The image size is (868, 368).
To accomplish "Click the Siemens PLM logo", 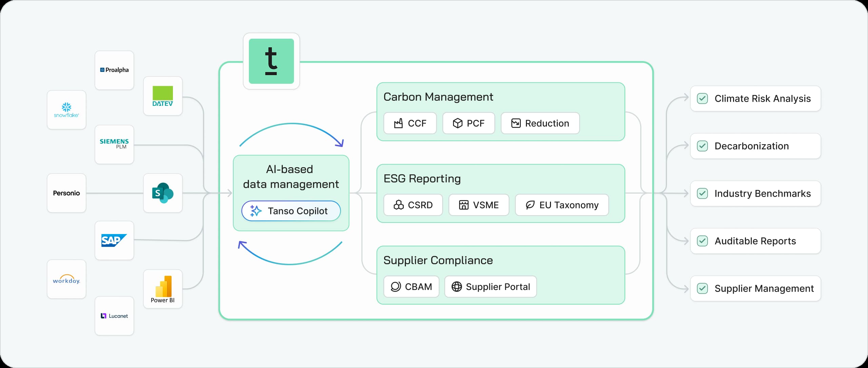I will point(114,144).
